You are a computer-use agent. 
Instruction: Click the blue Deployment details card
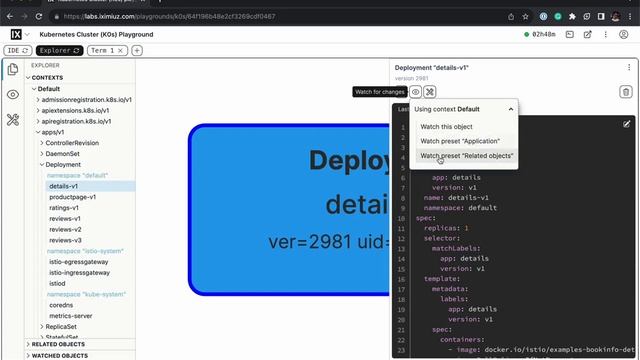coord(289,210)
